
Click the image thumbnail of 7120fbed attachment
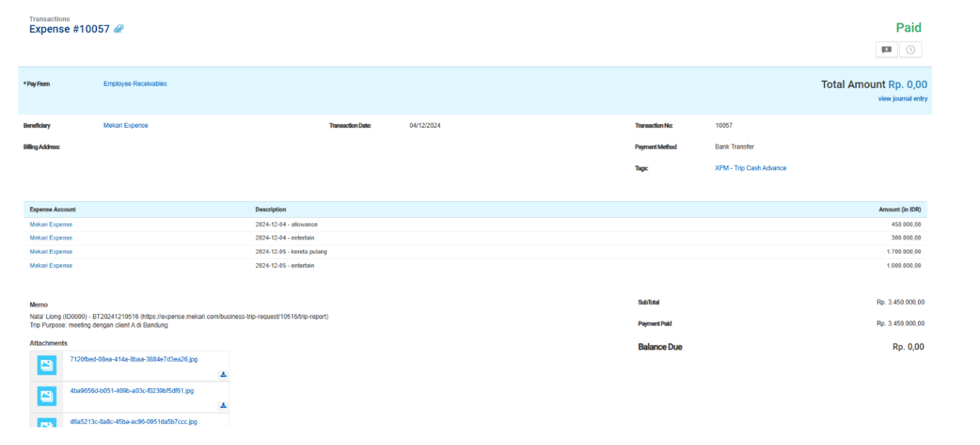46,366
